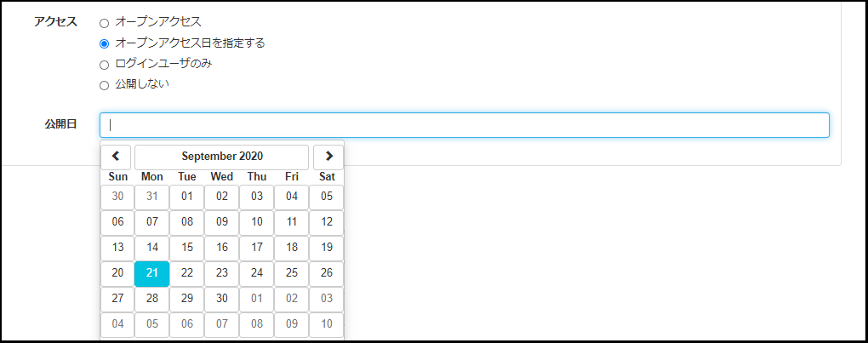Select October 10 greyed-out date
The height and width of the screenshot is (343, 868).
pos(327,324)
